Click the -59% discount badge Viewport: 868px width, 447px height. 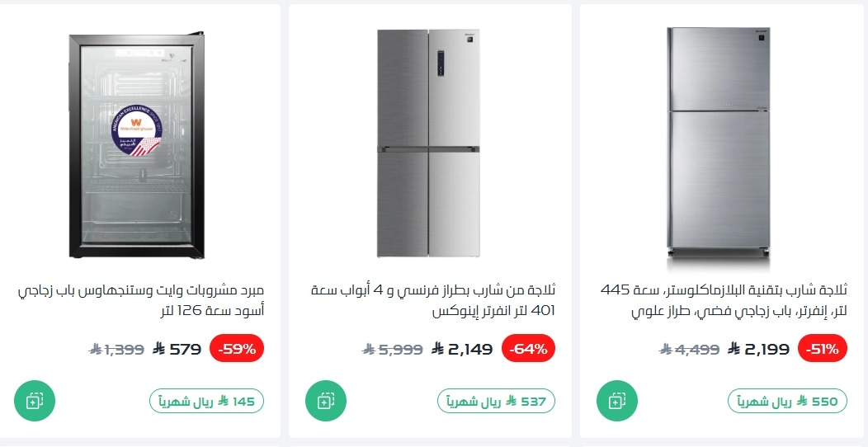[237, 348]
